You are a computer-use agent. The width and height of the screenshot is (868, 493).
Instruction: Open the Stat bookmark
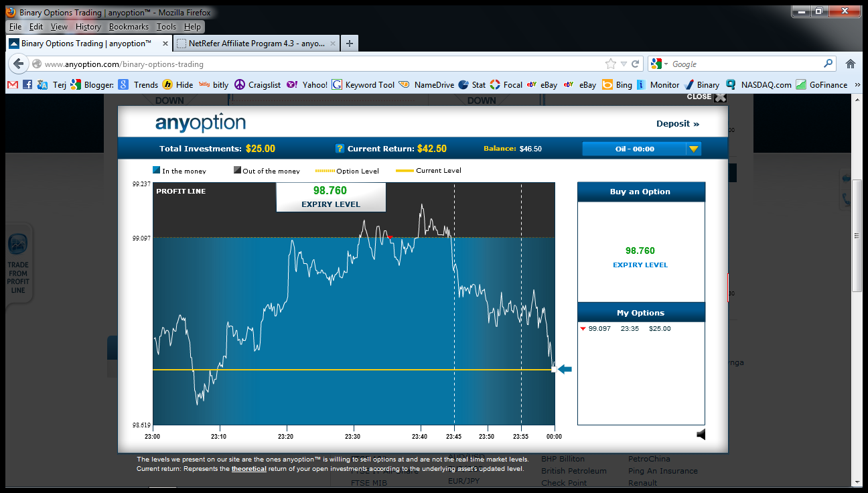coord(472,85)
